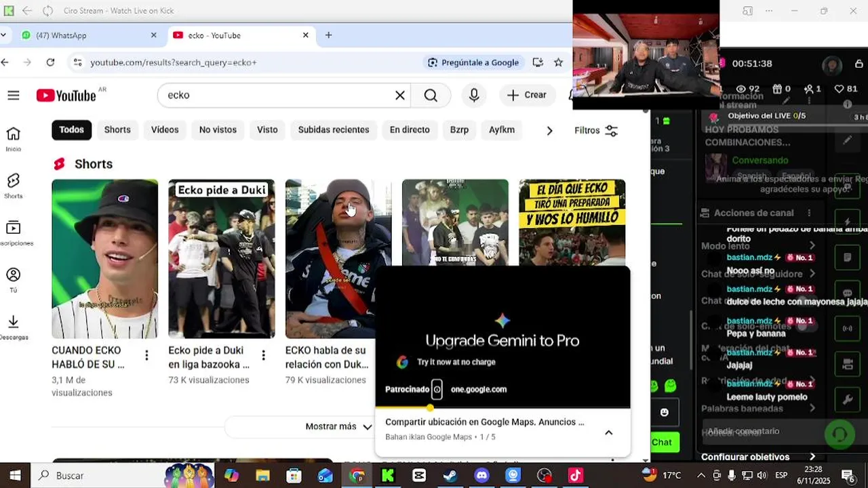Select the Bzrp filter chip
Image resolution: width=868 pixels, height=488 pixels.
pos(459,130)
